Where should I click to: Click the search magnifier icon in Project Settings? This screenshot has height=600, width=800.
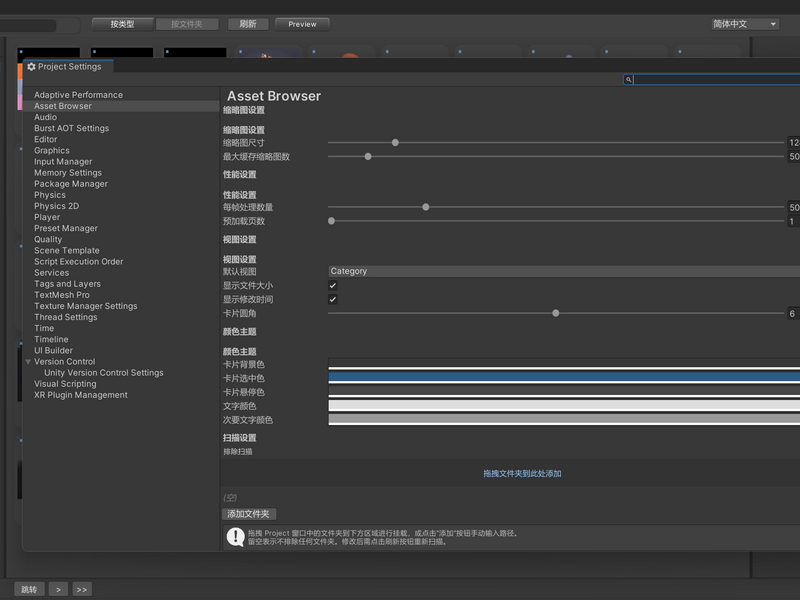[x=628, y=80]
